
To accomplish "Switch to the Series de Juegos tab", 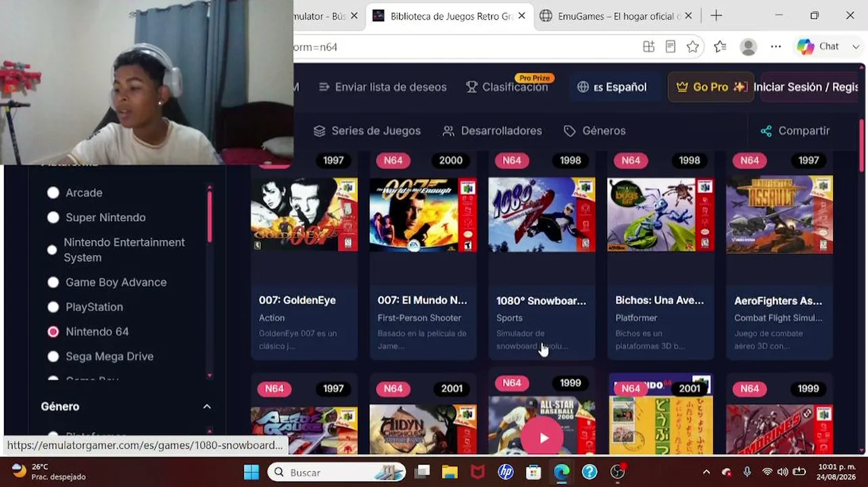I will 367,131.
